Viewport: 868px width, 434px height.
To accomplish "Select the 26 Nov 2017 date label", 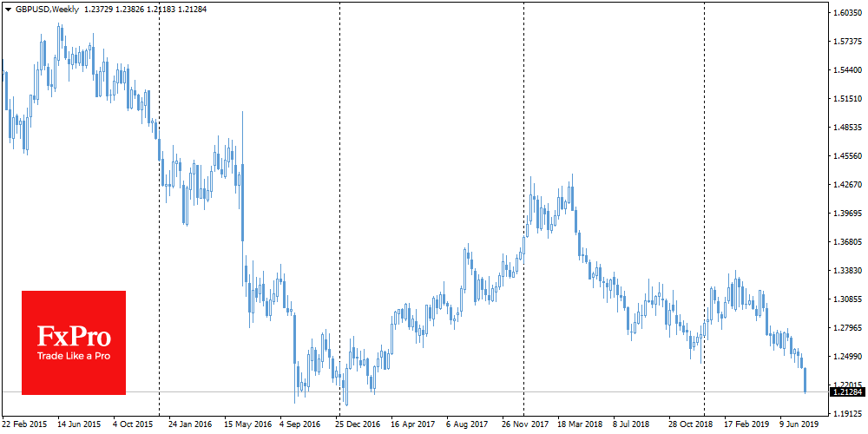I will (525, 425).
